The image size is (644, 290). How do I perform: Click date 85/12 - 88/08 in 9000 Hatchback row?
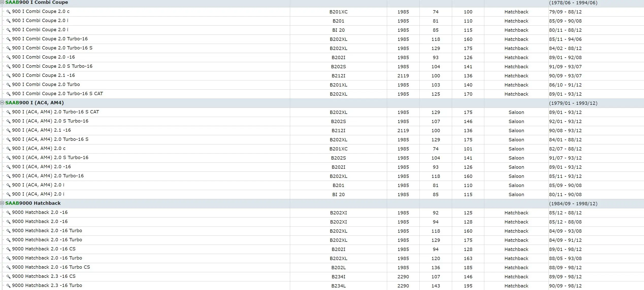565,222
